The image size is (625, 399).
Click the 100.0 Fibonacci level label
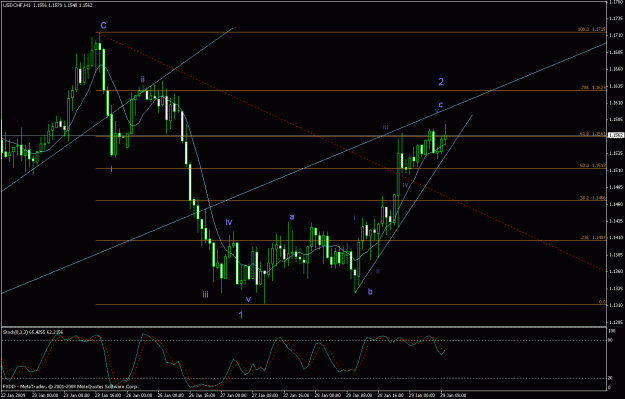point(592,29)
